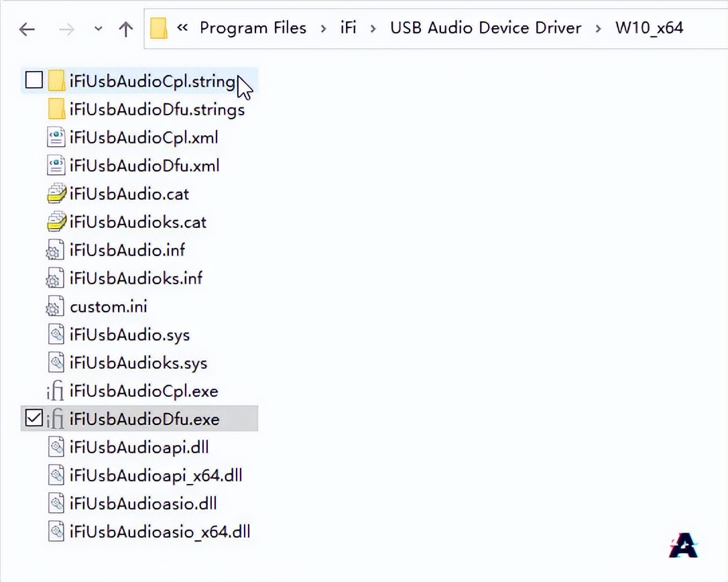Open chevron after USB Audio Device Driver

pyautogui.click(x=598, y=29)
